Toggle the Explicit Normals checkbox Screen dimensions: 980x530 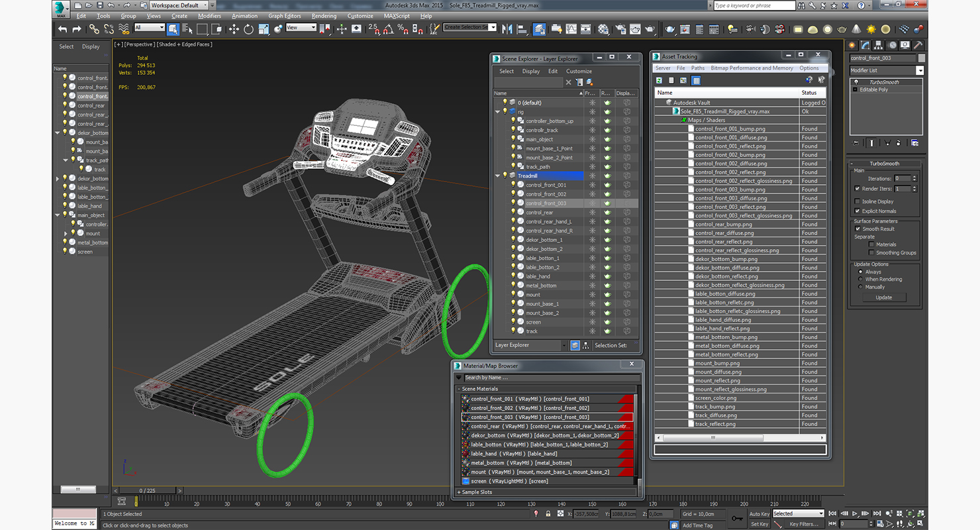coord(857,211)
